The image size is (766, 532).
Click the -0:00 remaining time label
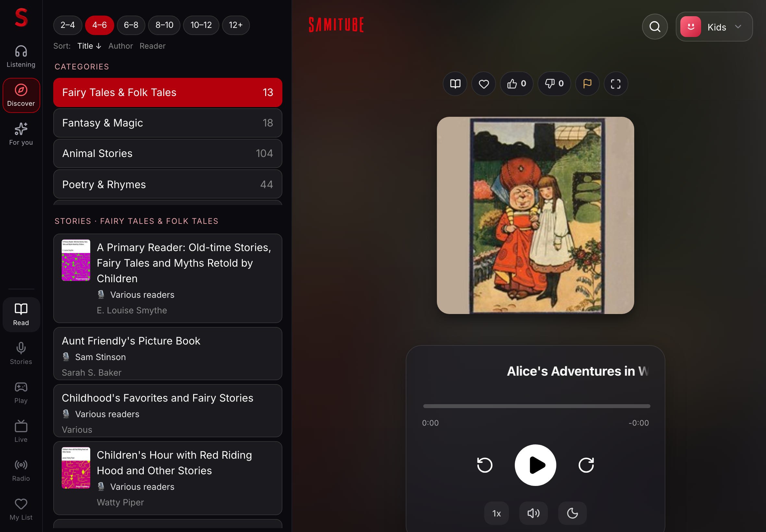coord(639,423)
